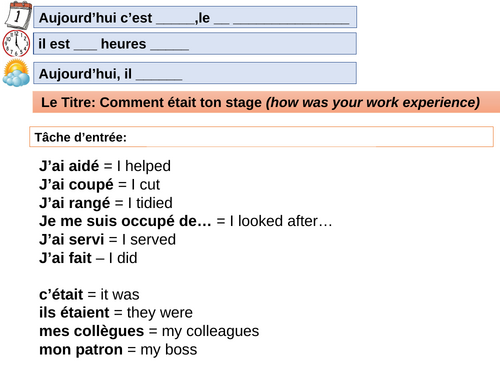The width and height of the screenshot is (500, 375).
Task: Select the "il est ___ heures" box
Action: point(195,44)
